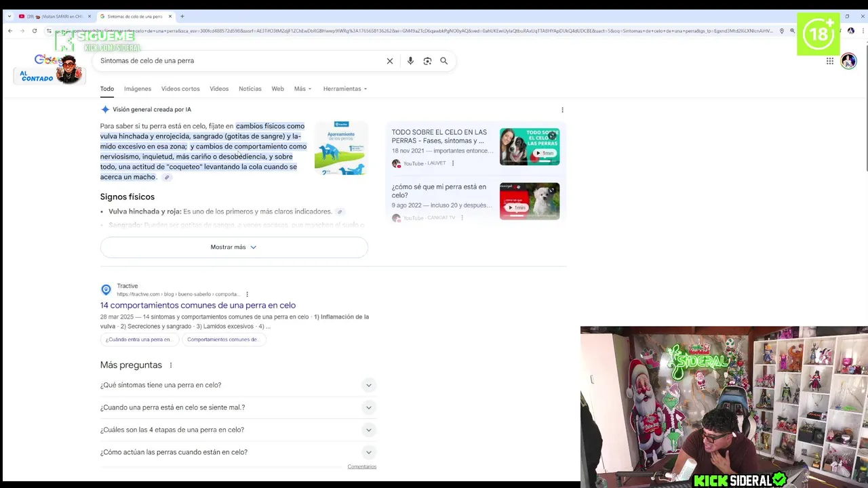The width and height of the screenshot is (868, 488).
Task: Open the Comentarios link
Action: point(362,466)
